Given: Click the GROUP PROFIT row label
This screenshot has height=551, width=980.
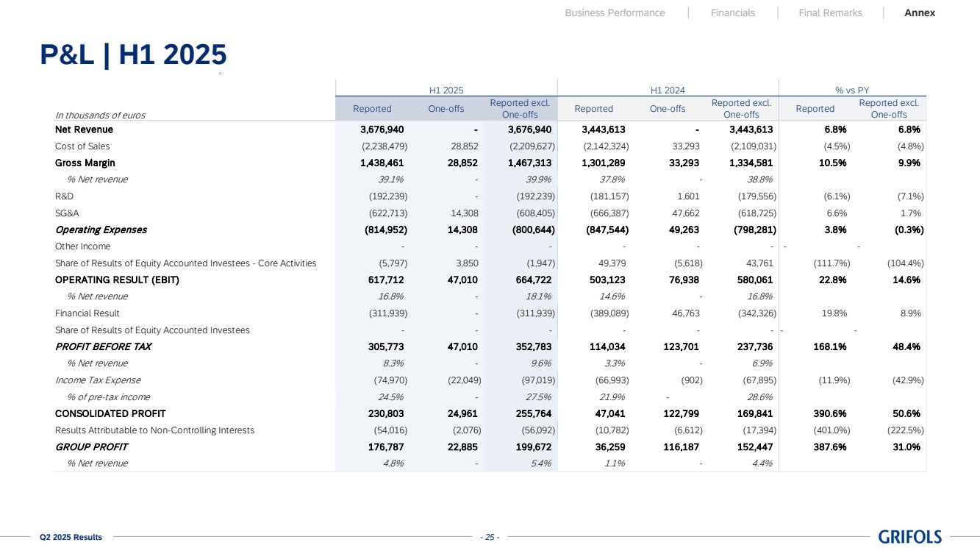Looking at the screenshot, I should tap(91, 447).
